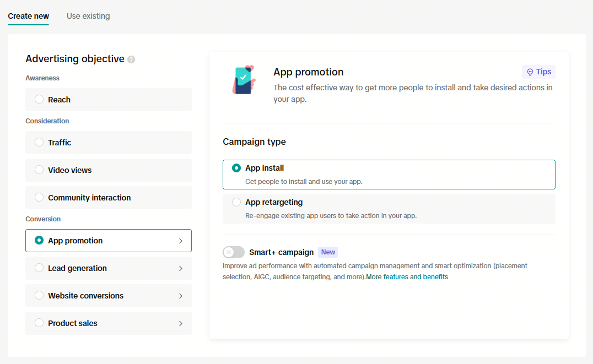The height and width of the screenshot is (364, 593).
Task: Expand the Lead generation chevron
Action: pos(181,268)
